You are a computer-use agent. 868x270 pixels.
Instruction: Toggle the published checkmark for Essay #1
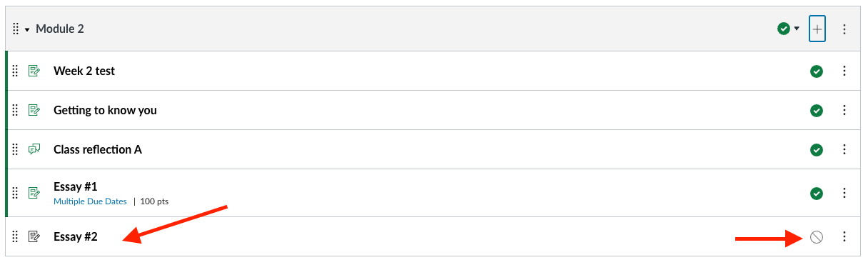(x=817, y=194)
